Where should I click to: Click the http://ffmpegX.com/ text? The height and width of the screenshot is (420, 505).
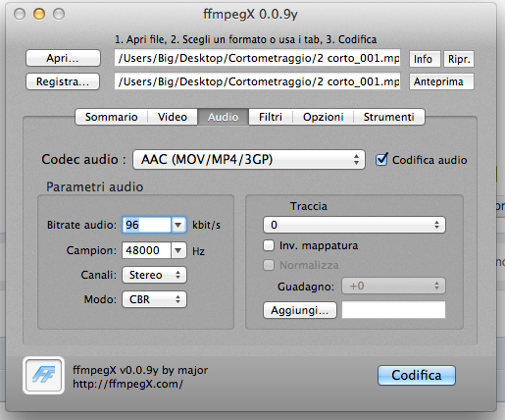point(127,384)
